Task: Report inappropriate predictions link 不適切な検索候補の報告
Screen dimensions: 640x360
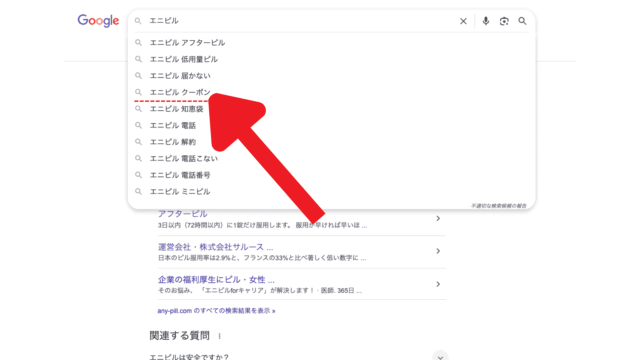Action: (x=499, y=206)
